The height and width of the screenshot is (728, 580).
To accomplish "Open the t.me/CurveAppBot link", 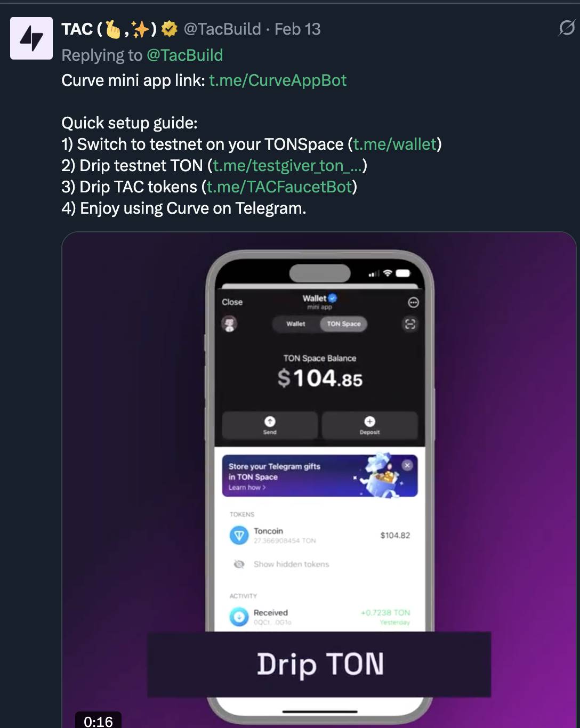I will (x=278, y=80).
